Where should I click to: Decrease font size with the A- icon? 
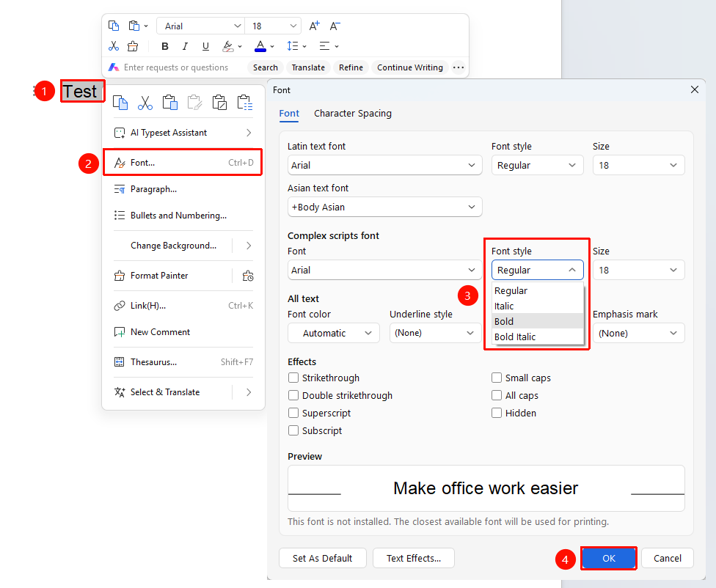[335, 26]
